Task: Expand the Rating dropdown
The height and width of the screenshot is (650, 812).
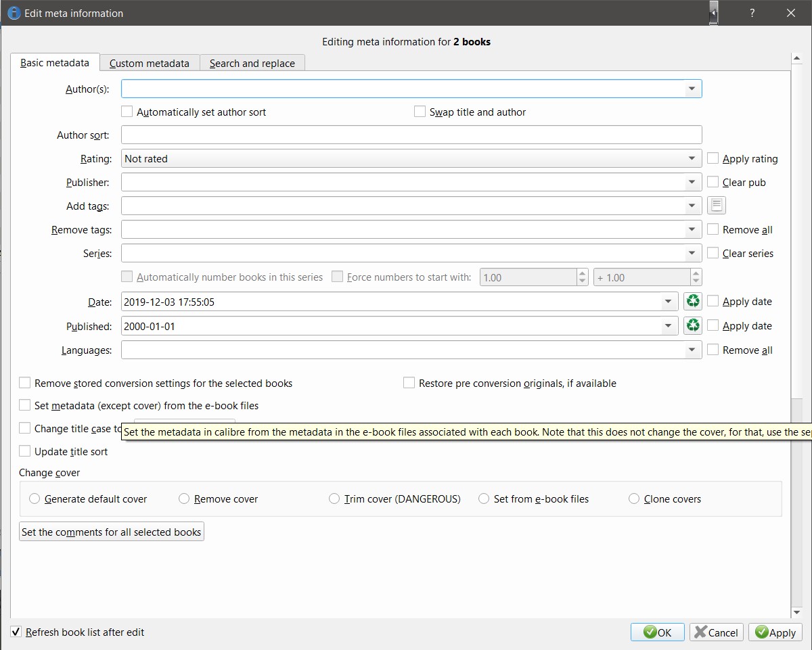Action: coord(691,158)
